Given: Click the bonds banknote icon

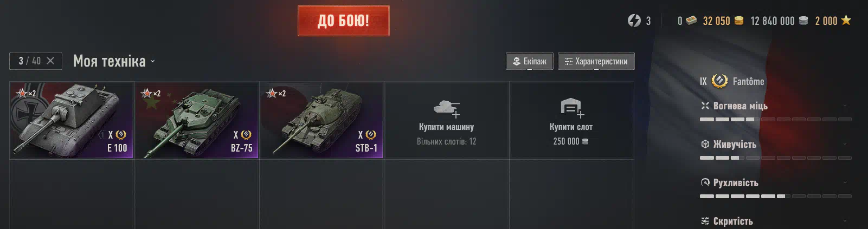Looking at the screenshot, I should coord(691,21).
